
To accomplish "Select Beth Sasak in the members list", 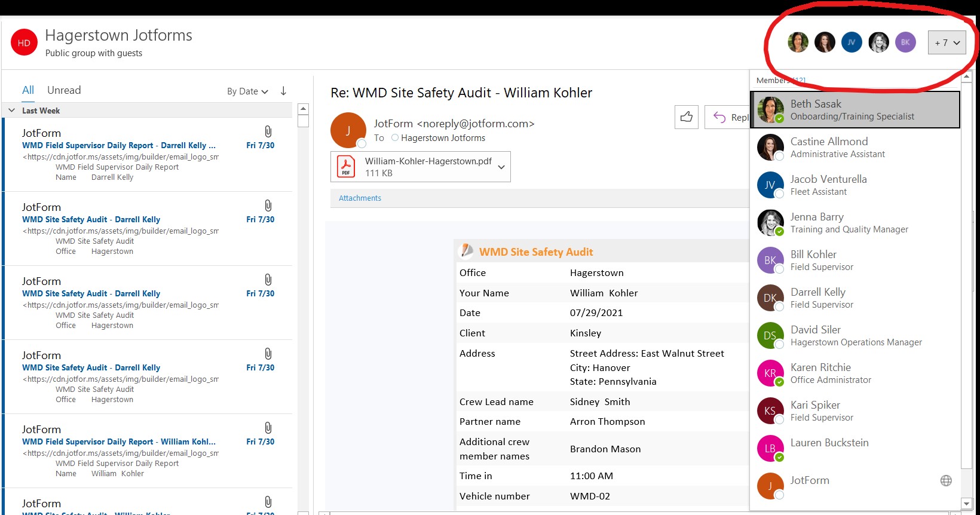I will click(x=855, y=110).
